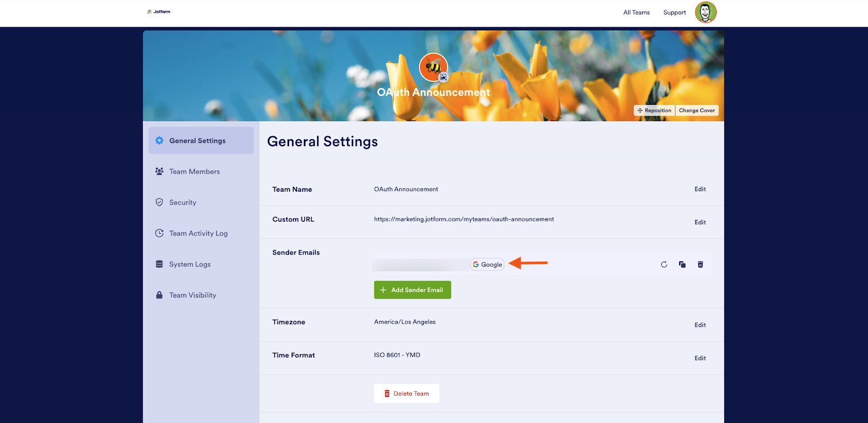Click the System Logs database icon
Viewport: 868px width, 423px height.
click(159, 264)
